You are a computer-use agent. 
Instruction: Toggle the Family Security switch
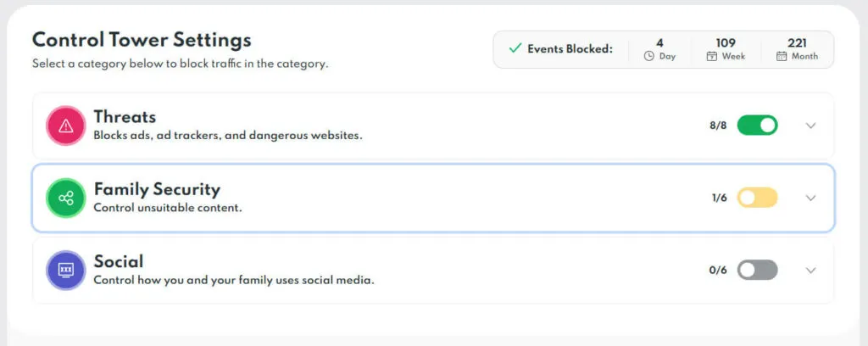[757, 198]
